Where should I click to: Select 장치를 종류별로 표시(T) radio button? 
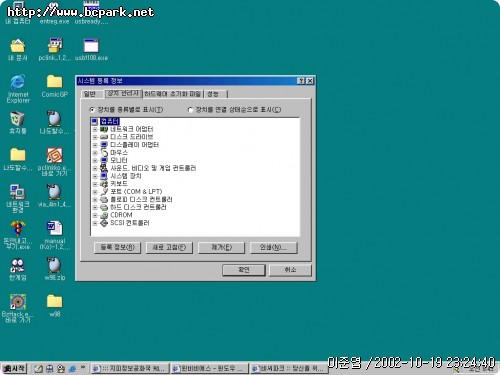point(92,110)
